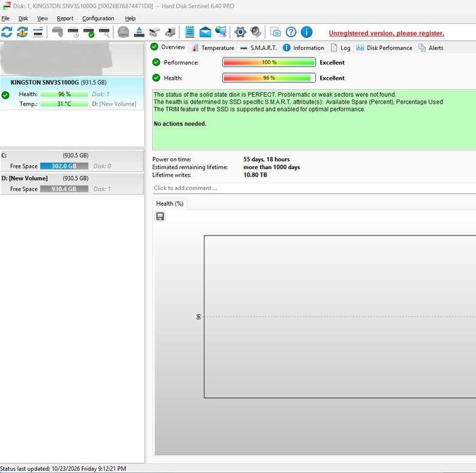Click the refresh-with-warning toolbar icon

(x=22, y=32)
